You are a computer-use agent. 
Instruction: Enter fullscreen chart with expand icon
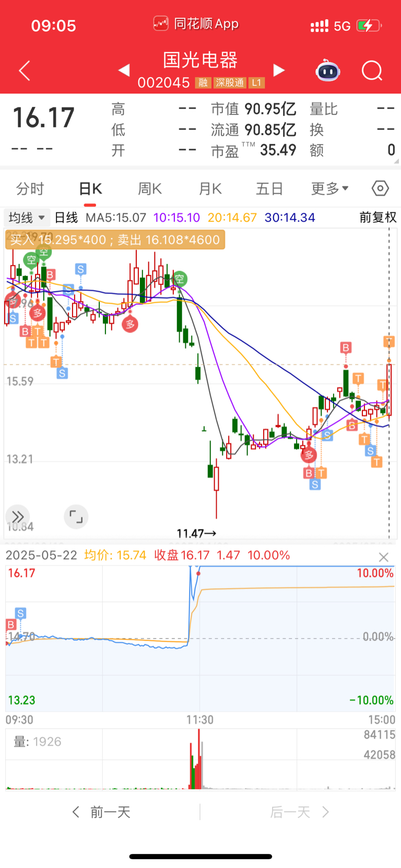(76, 517)
